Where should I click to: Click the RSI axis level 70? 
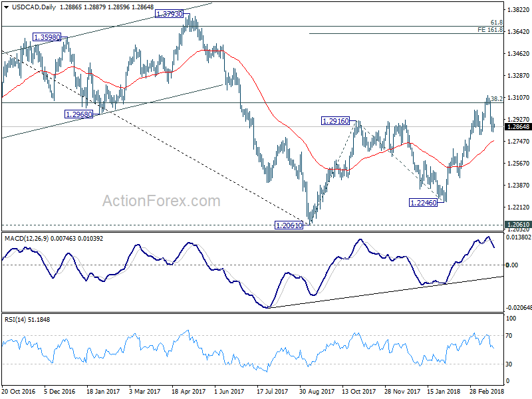[x=509, y=336]
